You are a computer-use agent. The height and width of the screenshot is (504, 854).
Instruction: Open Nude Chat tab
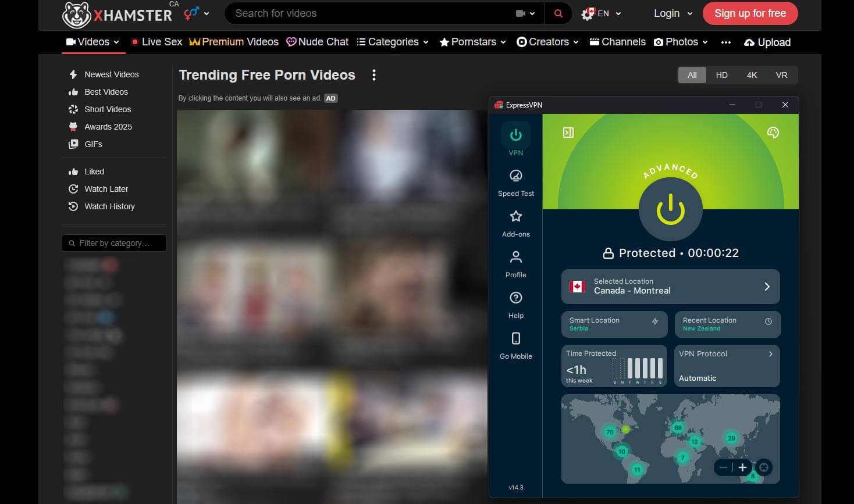[x=318, y=42]
